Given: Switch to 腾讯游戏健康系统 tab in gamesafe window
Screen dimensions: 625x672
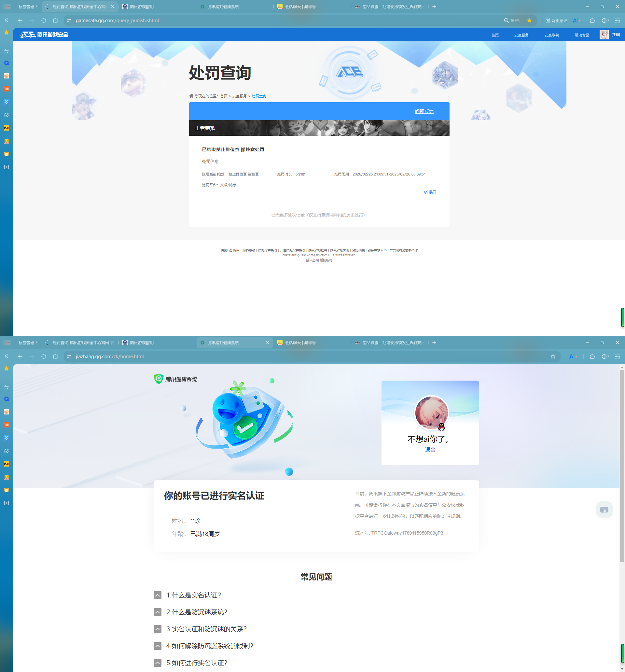Looking at the screenshot, I should [235, 7].
